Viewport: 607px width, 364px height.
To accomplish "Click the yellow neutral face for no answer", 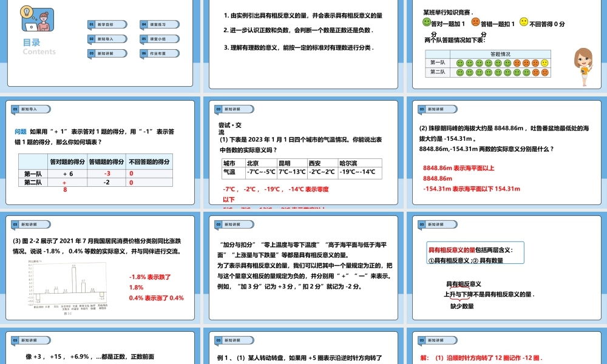I will click(x=523, y=22).
